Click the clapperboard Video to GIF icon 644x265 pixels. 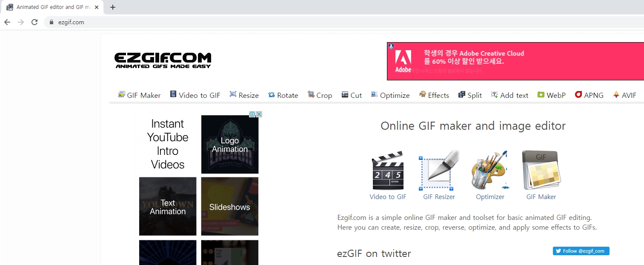(x=388, y=170)
